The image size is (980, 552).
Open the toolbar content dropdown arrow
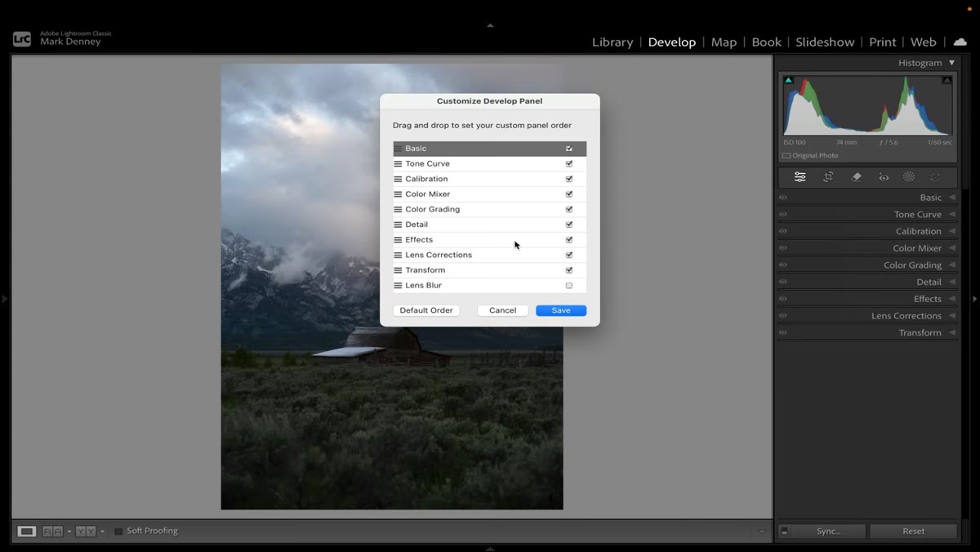pos(762,532)
